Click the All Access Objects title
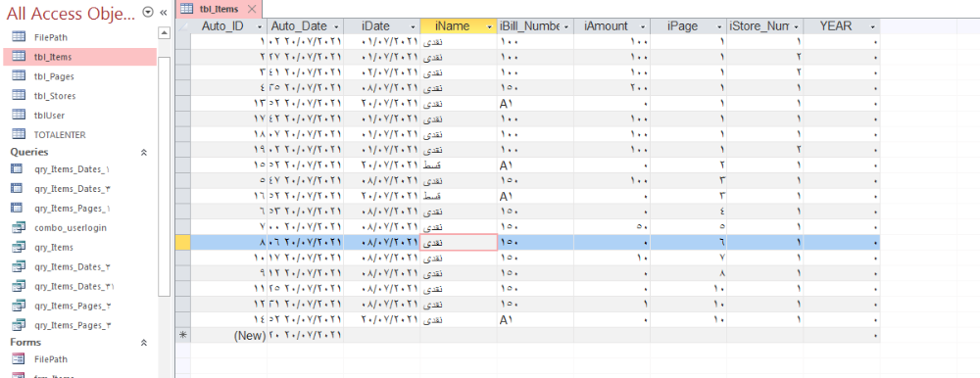 (71, 13)
